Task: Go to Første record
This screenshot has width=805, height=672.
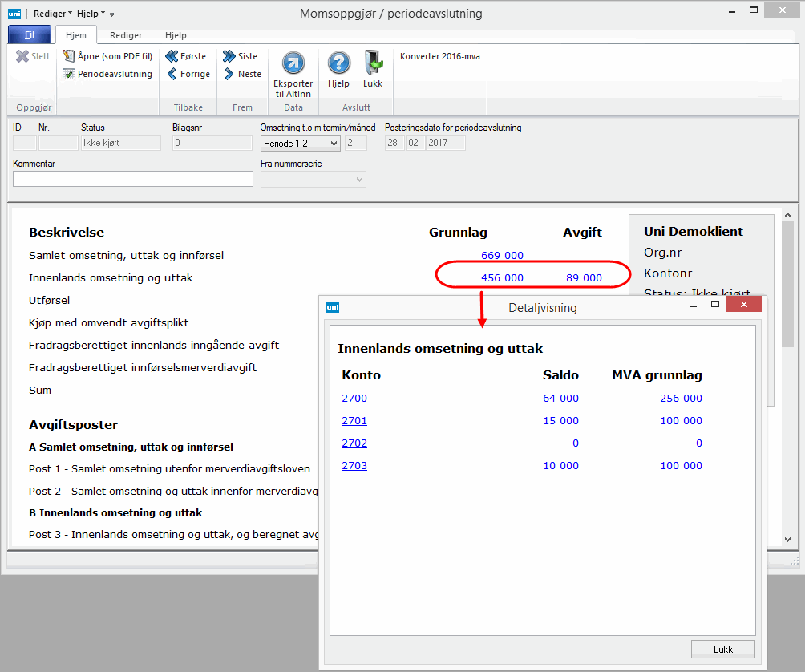Action: [172, 56]
